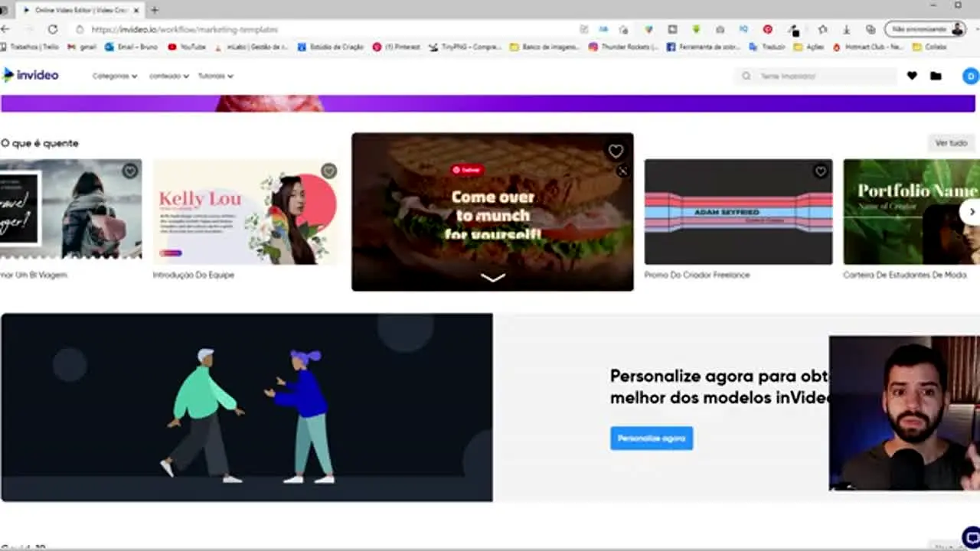980x551 pixels.
Task: Go back with browser back arrow
Action: pos(6,29)
